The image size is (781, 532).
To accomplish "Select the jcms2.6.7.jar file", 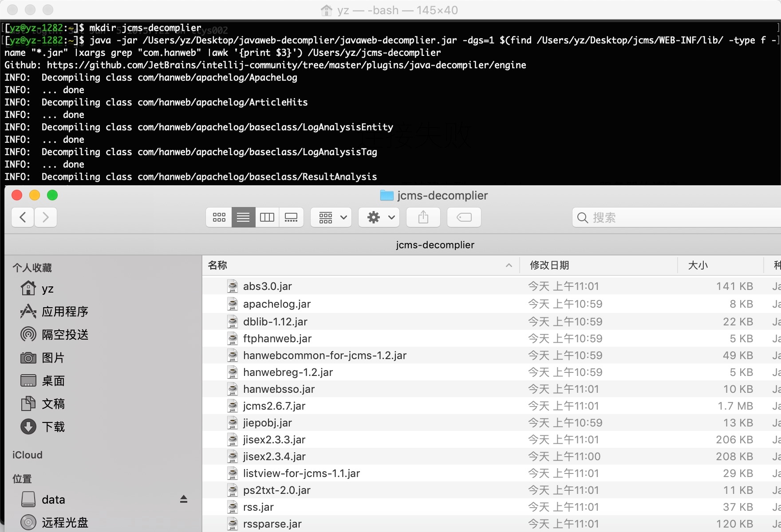I will (x=274, y=406).
